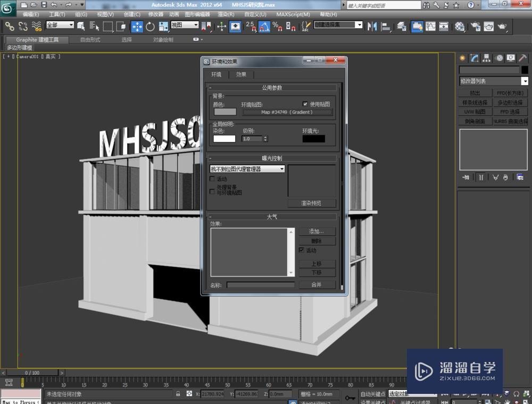This screenshot has height=404, width=532.
Task: Open the Render Setup icon
Action: (475, 27)
